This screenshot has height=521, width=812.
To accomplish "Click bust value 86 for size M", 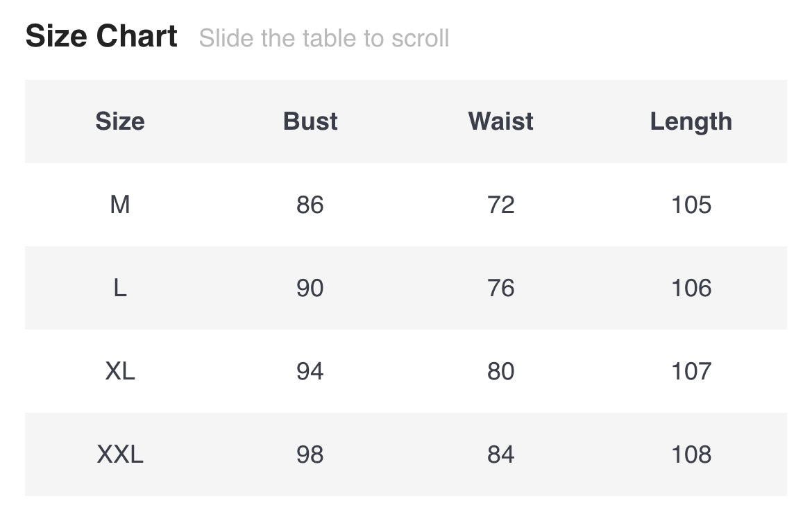I will [x=310, y=205].
